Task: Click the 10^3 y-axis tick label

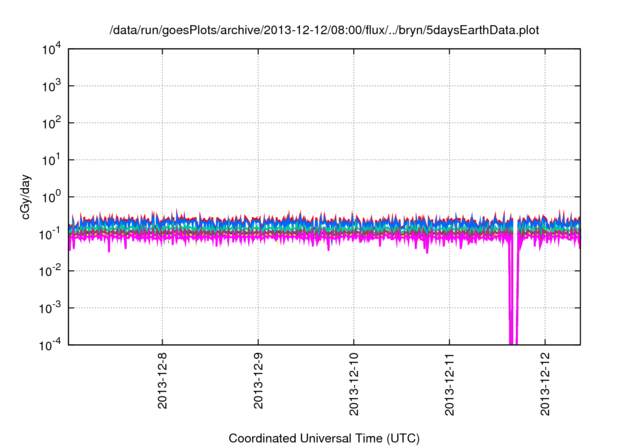Action: point(51,86)
